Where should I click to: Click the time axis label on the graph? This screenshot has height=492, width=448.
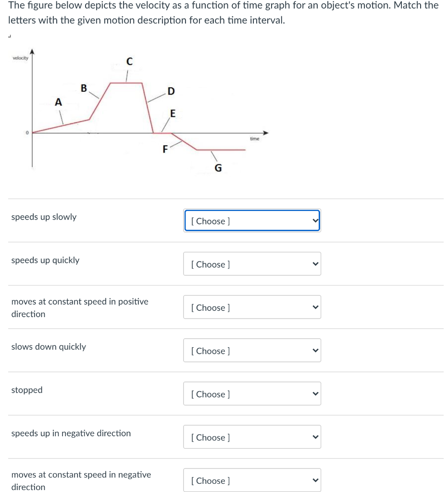pos(254,139)
